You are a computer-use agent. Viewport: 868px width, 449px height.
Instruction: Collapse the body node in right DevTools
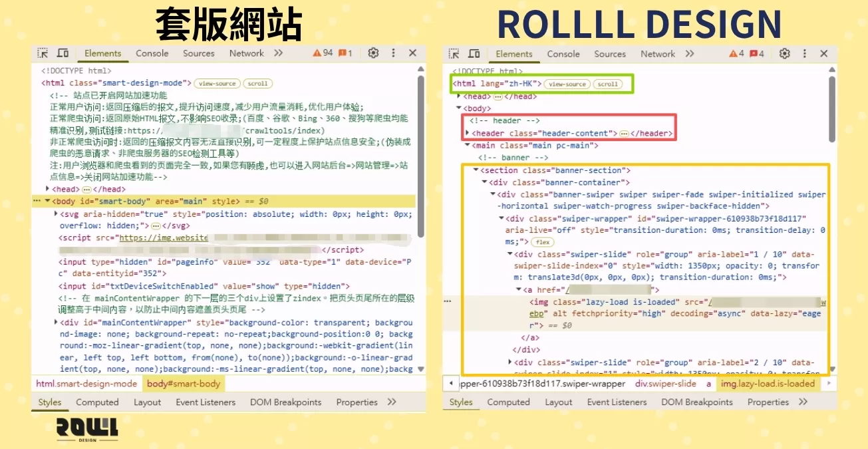(x=459, y=108)
